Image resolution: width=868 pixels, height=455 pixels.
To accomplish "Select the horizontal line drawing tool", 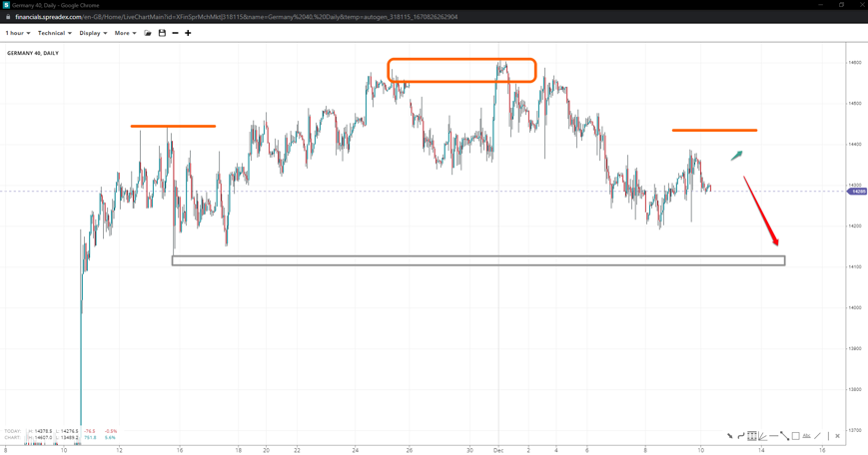I will pos(773,436).
